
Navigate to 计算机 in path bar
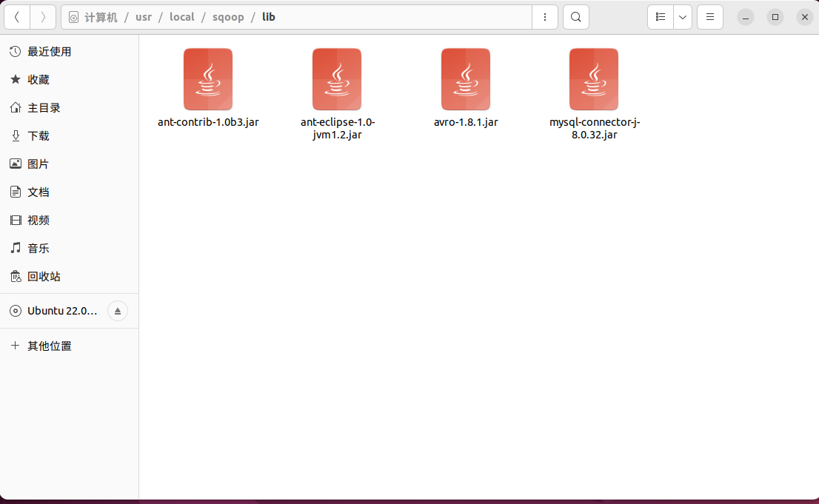101,17
